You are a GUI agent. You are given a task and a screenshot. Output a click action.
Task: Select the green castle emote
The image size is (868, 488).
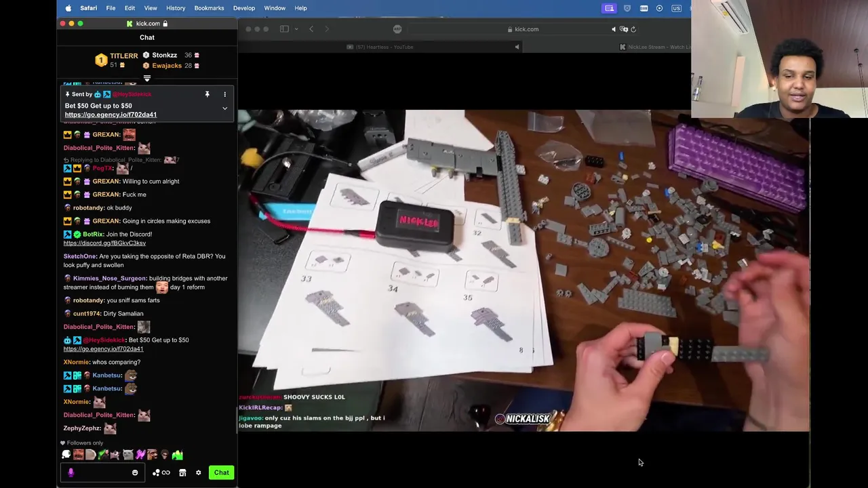pos(177,455)
